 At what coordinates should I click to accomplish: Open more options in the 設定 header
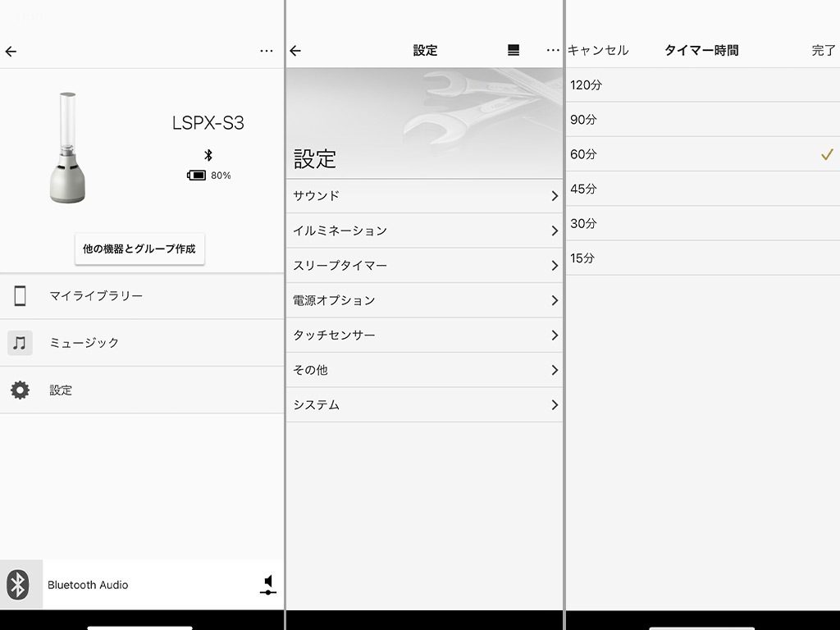(x=553, y=50)
